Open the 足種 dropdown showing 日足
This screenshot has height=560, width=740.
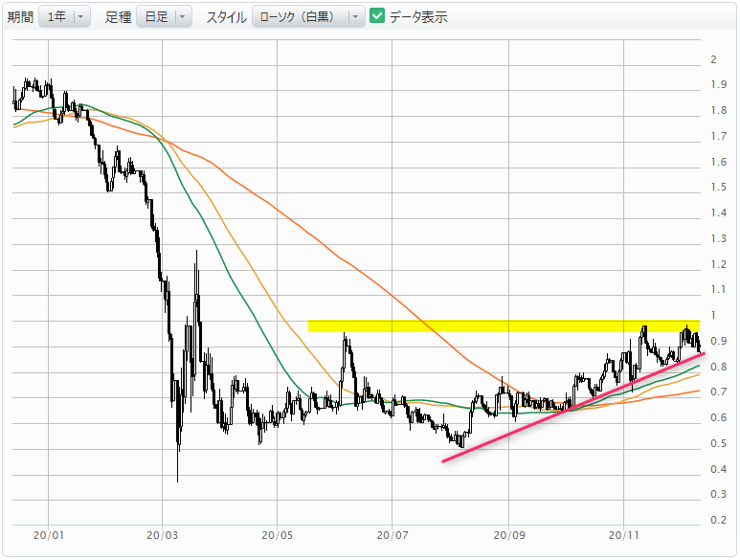point(164,17)
